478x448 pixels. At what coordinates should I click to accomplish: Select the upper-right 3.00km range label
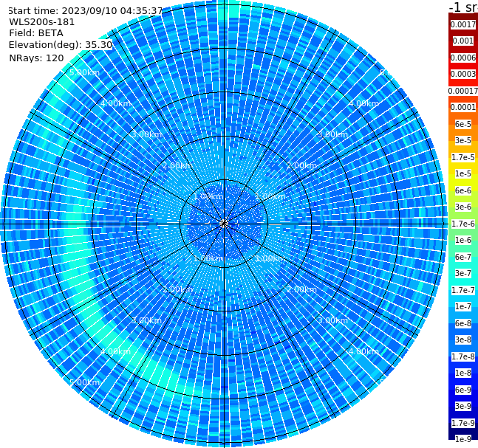pos(332,134)
